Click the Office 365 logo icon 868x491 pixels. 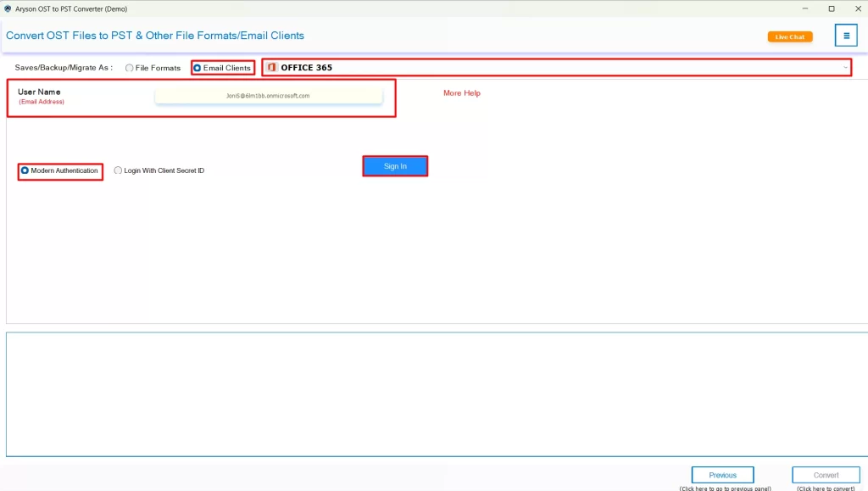[x=270, y=67]
